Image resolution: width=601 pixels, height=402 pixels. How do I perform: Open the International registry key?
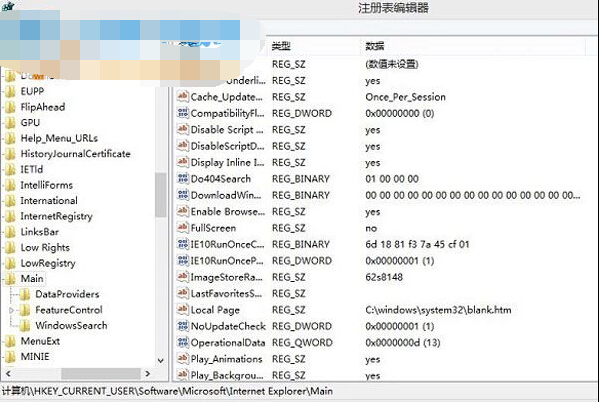49,201
